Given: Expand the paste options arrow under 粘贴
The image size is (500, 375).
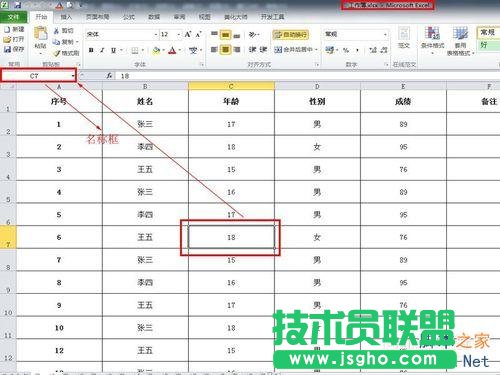Looking at the screenshot, I should pyautogui.click(x=41, y=53).
